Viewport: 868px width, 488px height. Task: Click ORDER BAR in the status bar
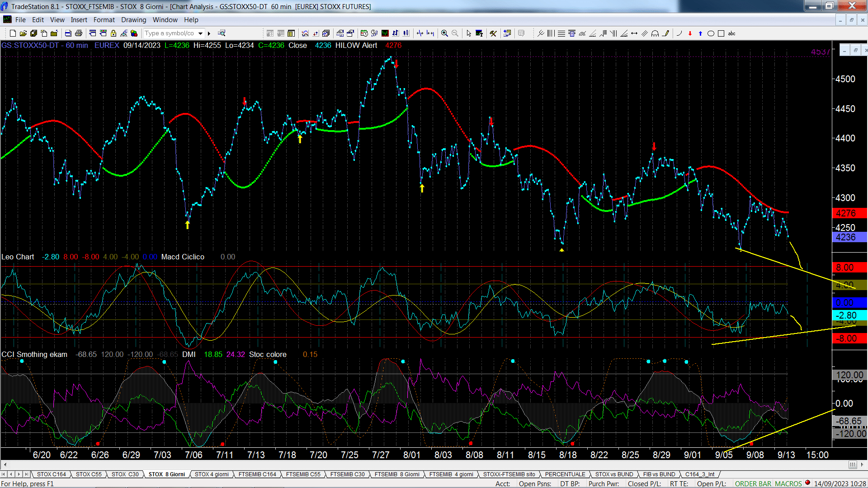pos(753,483)
